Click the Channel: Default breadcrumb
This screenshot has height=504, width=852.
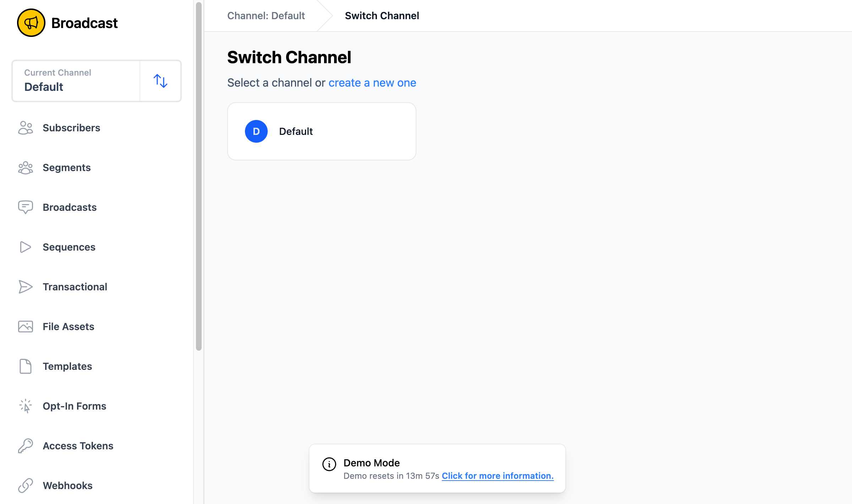coord(266,16)
